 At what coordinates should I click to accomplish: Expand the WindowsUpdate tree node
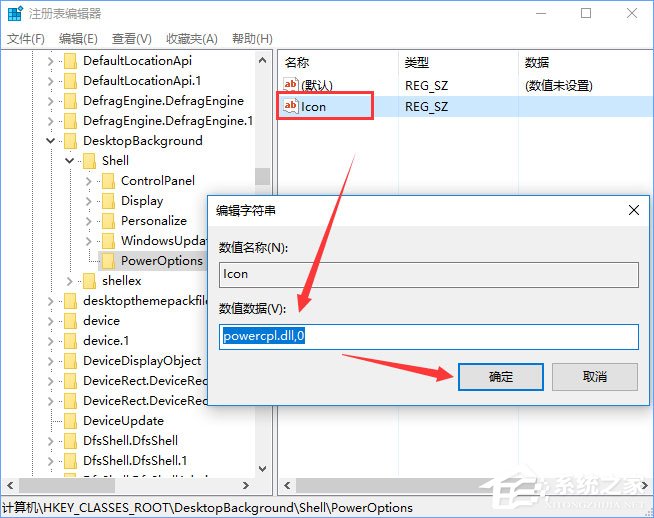88,241
